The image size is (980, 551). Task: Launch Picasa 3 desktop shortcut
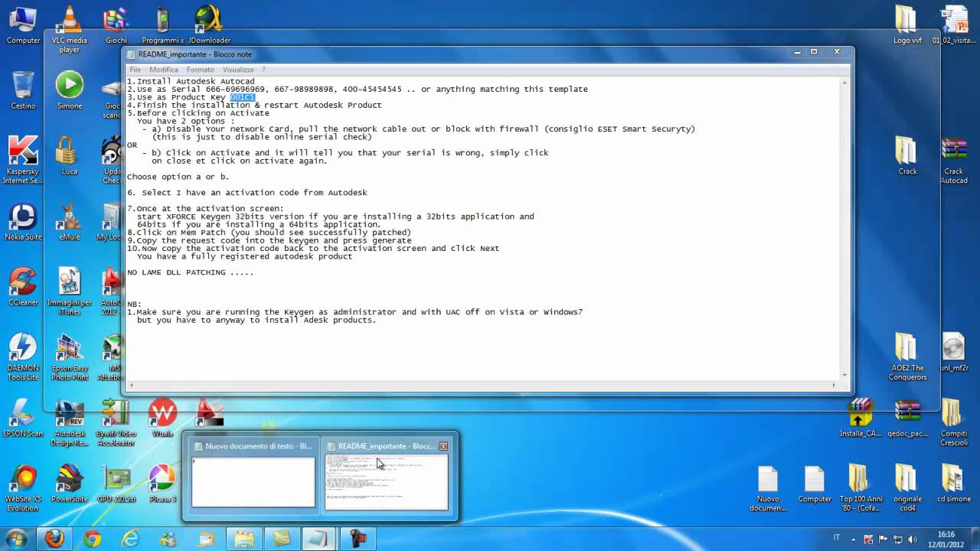(x=162, y=484)
